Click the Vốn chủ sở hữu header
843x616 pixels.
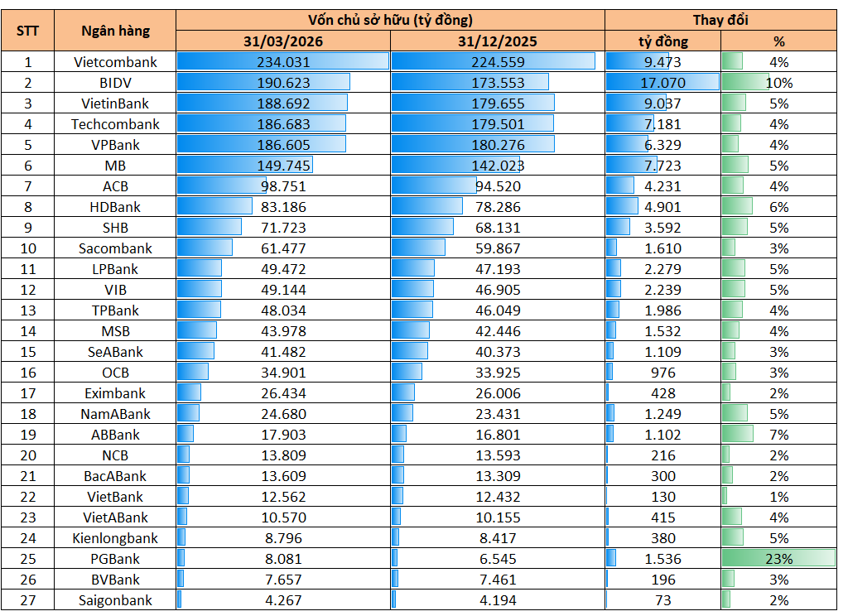(390, 21)
